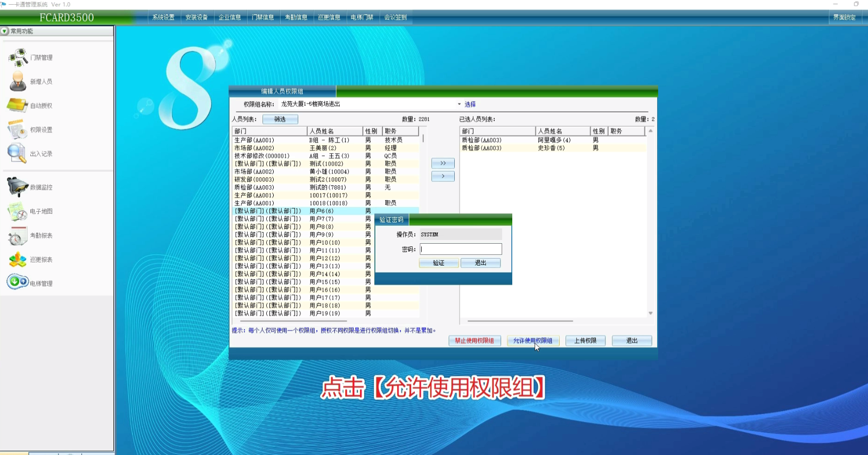Select row B组 - 陈工(1)
The image size is (868, 455).
[x=326, y=140]
